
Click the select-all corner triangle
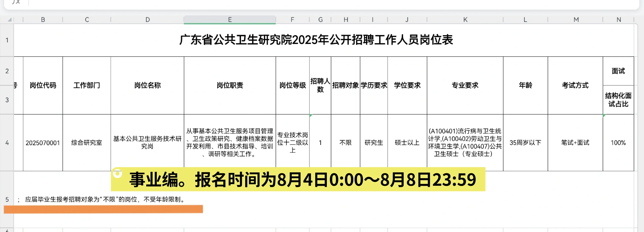click(9, 20)
